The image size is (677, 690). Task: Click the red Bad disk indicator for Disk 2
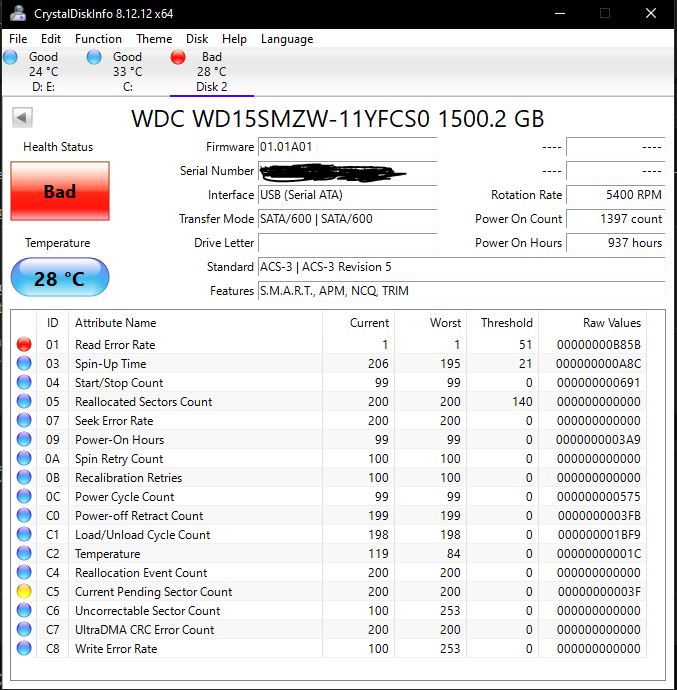point(179,58)
